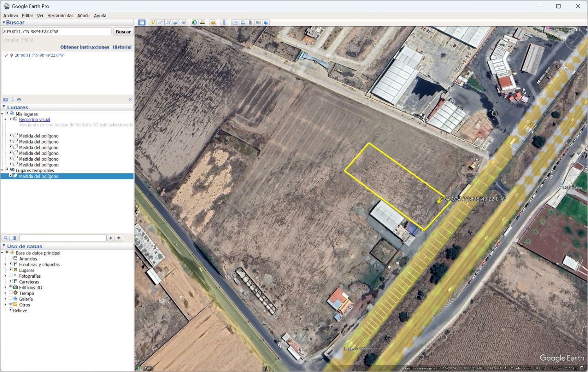
Task: Toggle the sidebar panel toolbar icon
Action: (142, 23)
